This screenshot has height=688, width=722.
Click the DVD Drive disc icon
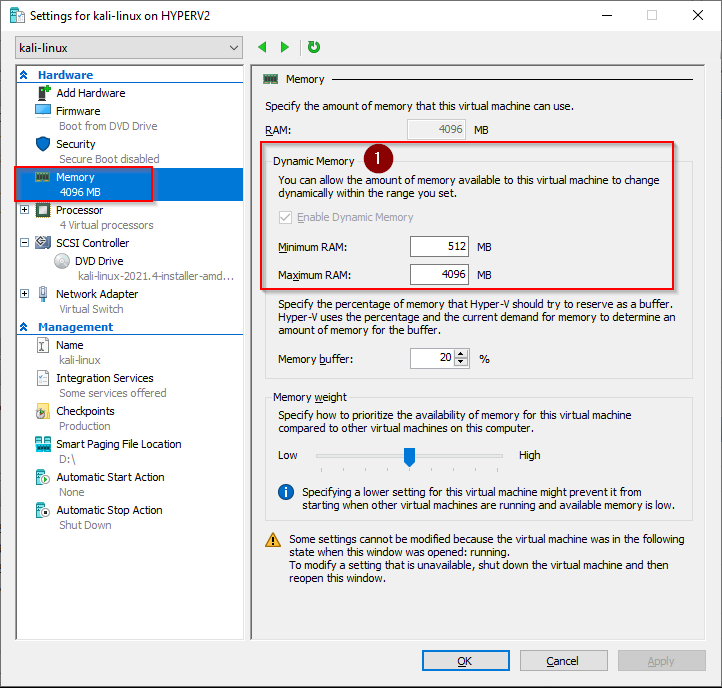point(62,261)
